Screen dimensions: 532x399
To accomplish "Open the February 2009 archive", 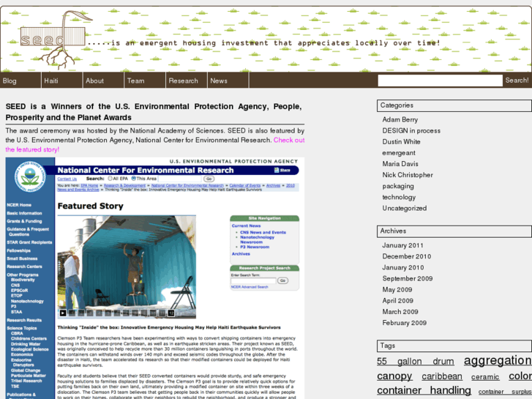I will tap(404, 323).
